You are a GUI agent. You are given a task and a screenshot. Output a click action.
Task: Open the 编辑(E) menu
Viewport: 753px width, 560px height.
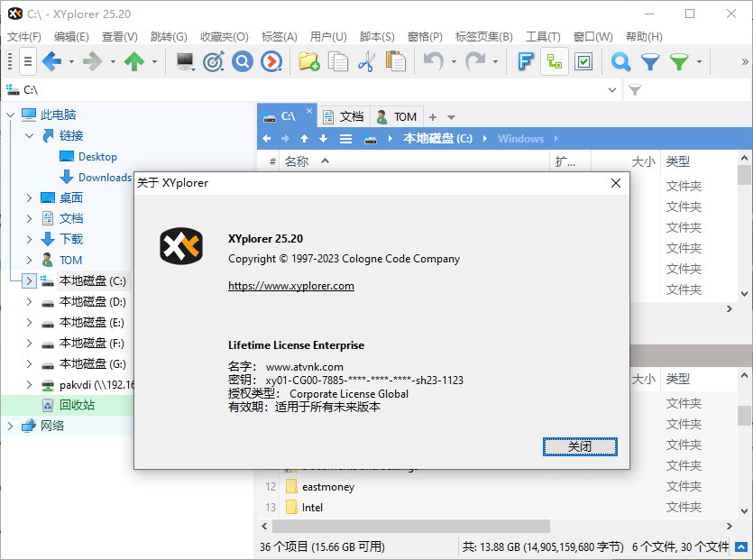click(71, 36)
